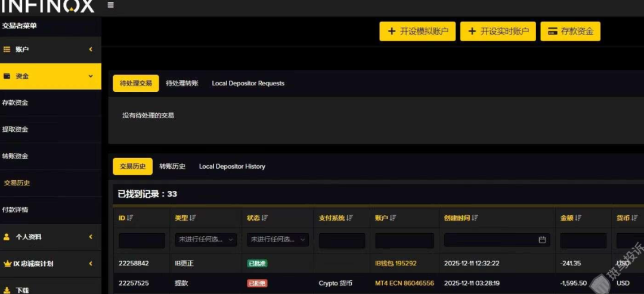Sort by 创建时间 column icon
The image size is (644, 294).
475,218
